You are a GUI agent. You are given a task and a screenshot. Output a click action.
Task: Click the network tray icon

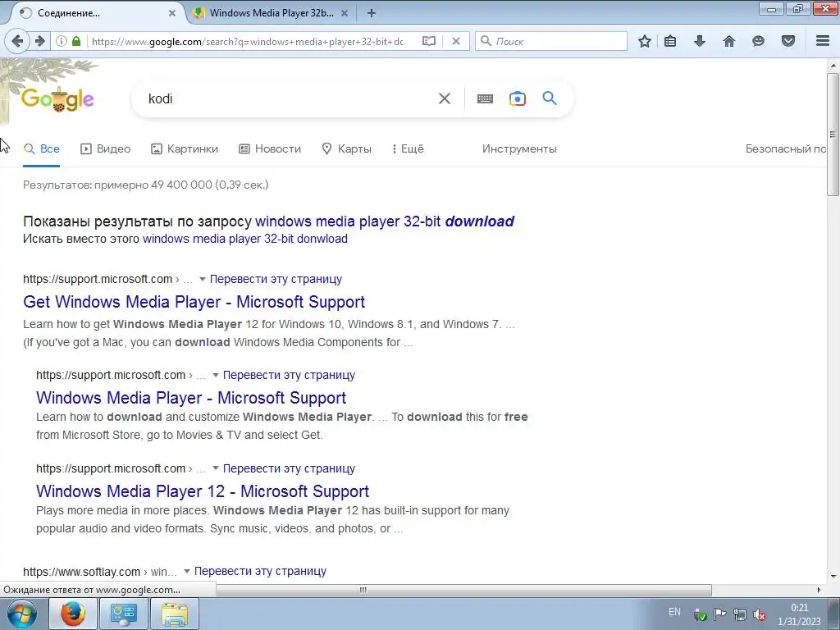[740, 614]
